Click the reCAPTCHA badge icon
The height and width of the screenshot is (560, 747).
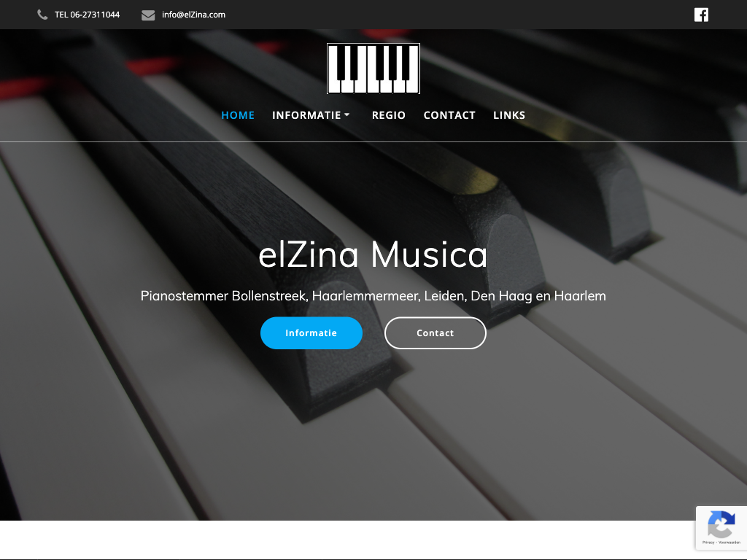(x=721, y=524)
